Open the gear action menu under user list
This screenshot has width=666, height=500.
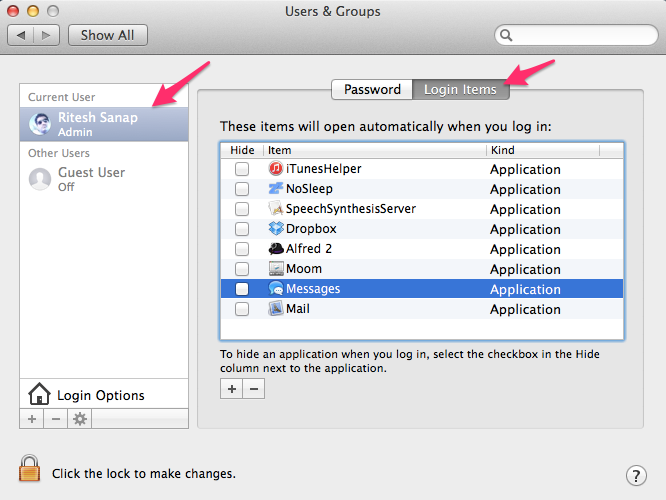point(79,419)
